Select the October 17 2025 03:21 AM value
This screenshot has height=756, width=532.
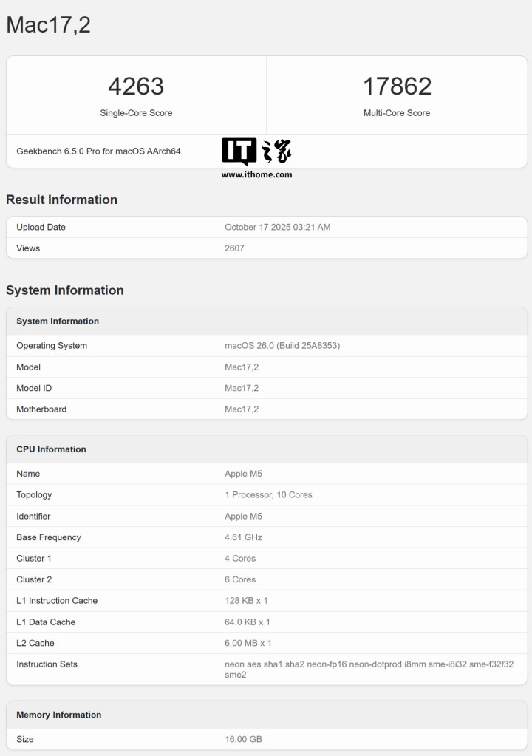click(x=278, y=227)
